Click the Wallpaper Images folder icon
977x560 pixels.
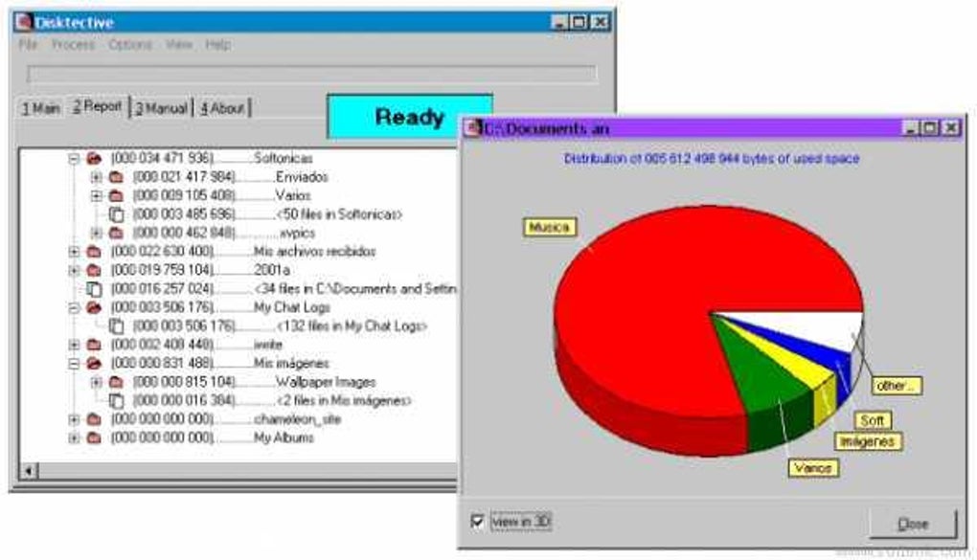click(x=116, y=382)
